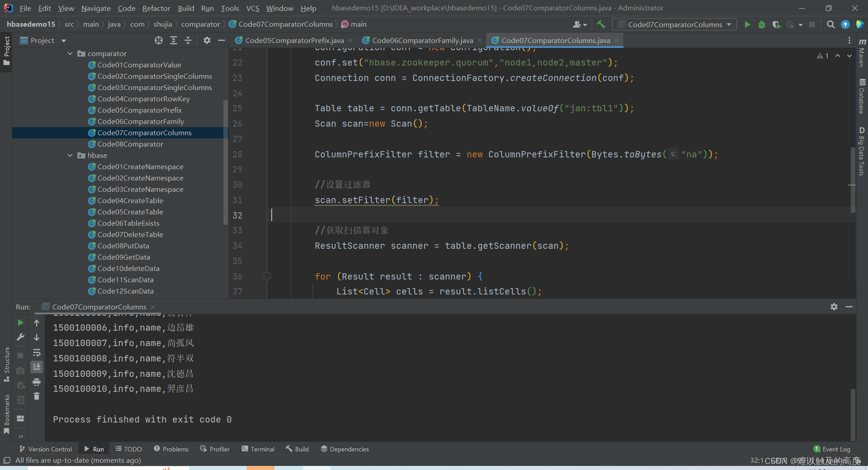Collapse the for-loop code fold marker
868x470 pixels.
(x=267, y=276)
